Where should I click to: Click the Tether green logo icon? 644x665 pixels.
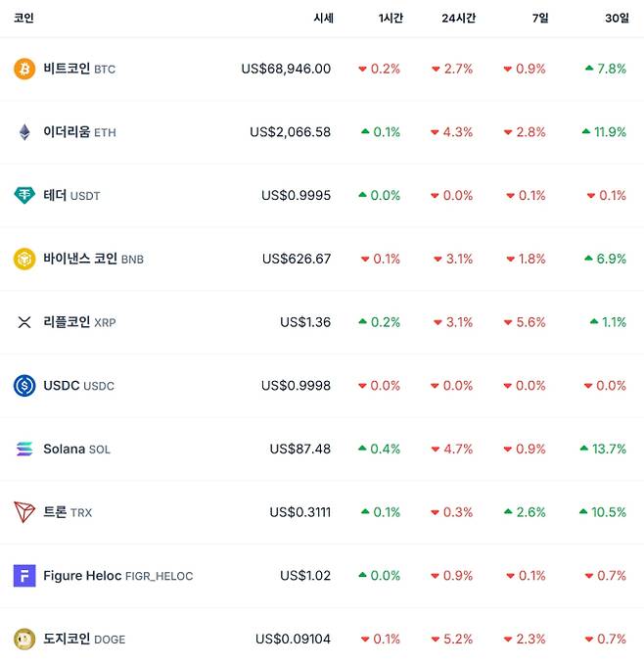click(x=24, y=195)
